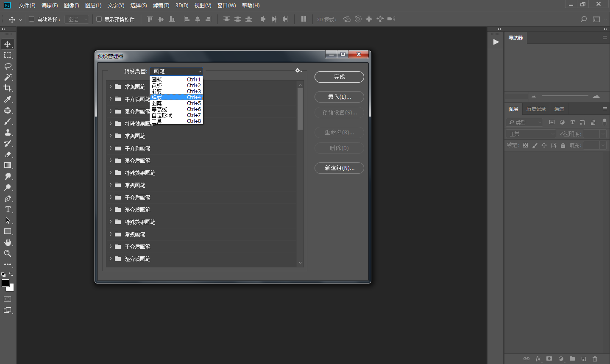Select the Path Selection tool
The height and width of the screenshot is (364, 610).
pos(8,220)
